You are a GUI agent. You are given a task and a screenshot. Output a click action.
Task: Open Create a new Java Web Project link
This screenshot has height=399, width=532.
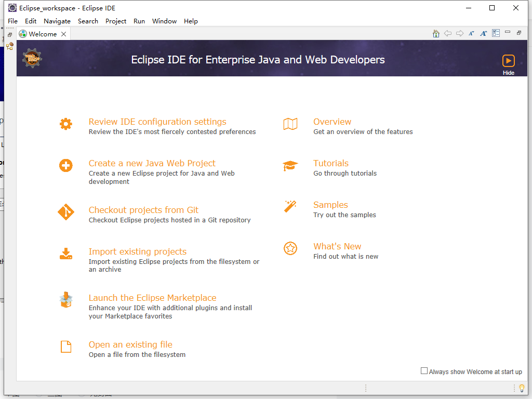[x=152, y=163]
